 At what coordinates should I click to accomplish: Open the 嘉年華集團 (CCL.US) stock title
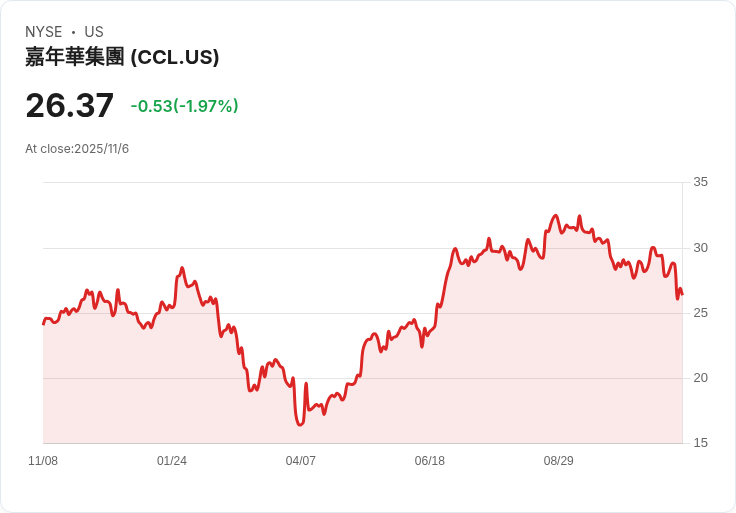pos(122,57)
